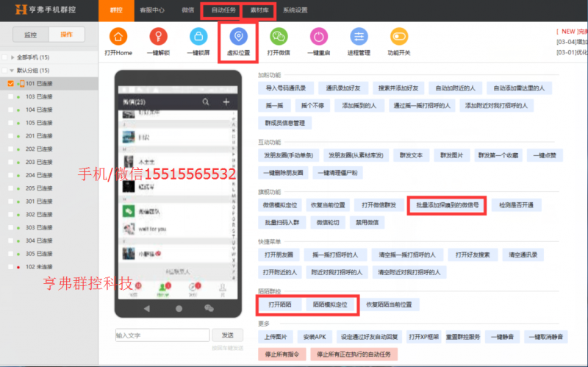Screen dimensions: 588x367
Task: Open the 素材库 tab
Action: tap(259, 10)
